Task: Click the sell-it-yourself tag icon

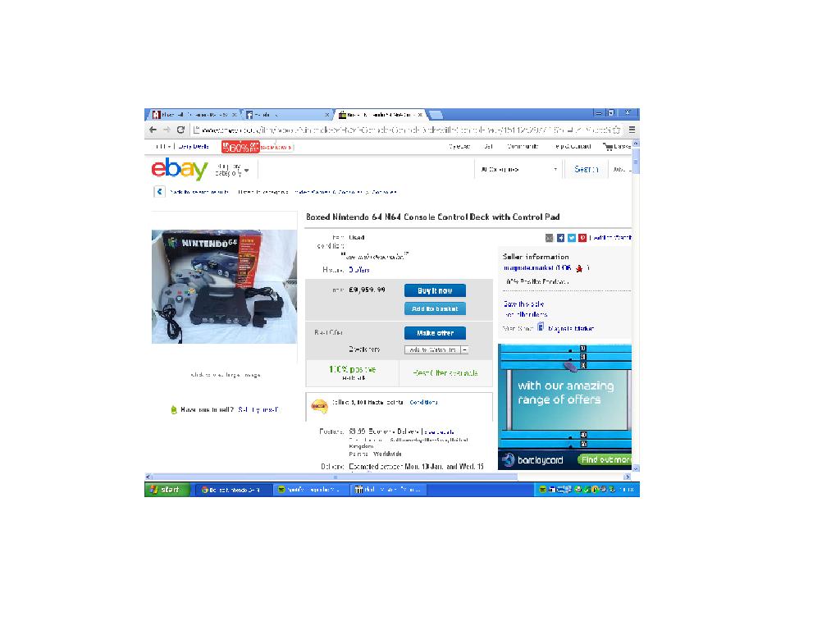Action: [x=174, y=410]
